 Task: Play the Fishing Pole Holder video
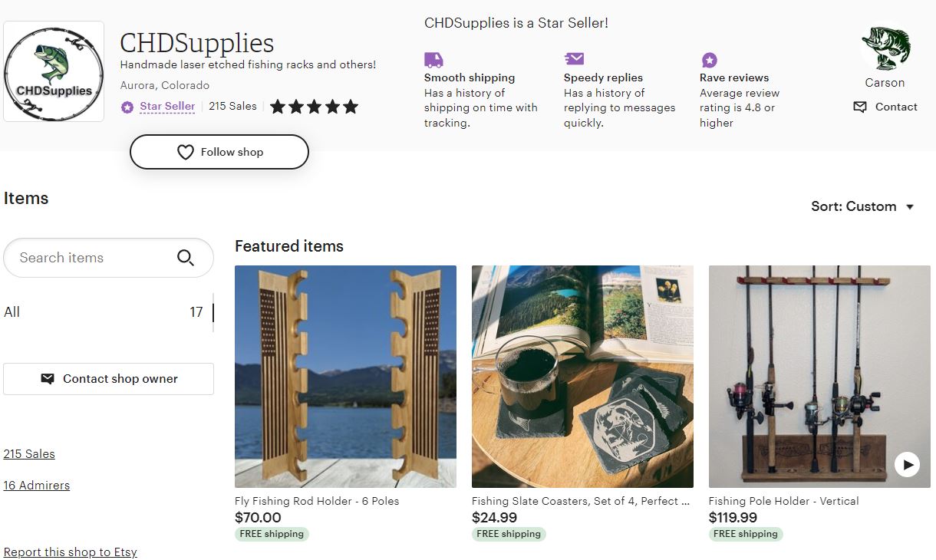coord(907,464)
